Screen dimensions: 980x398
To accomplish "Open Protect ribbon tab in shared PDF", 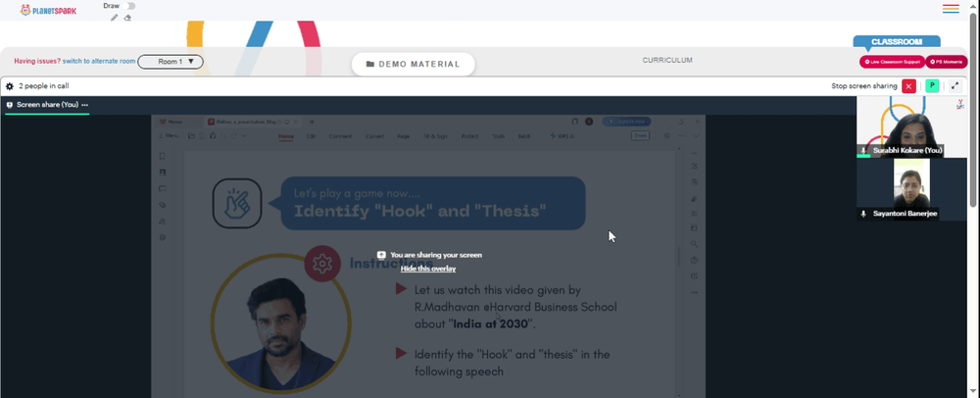I will click(470, 136).
